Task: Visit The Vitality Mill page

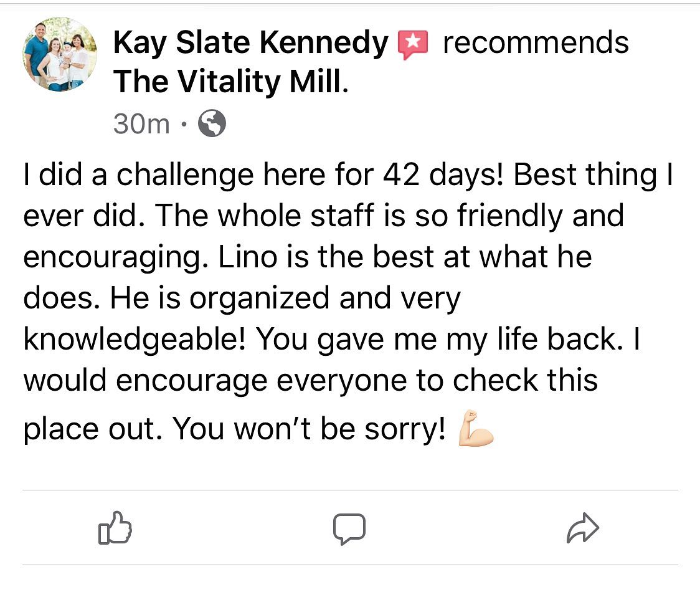Action: 228,82
